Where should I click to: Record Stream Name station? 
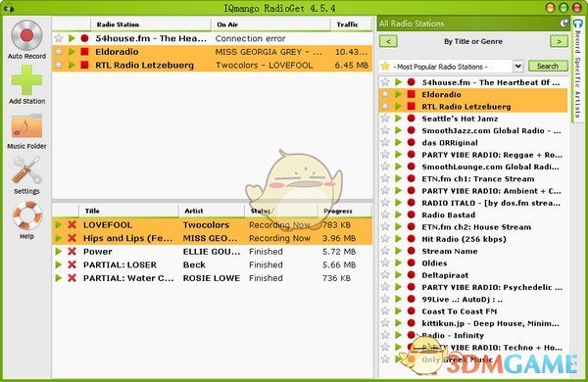[x=412, y=251]
